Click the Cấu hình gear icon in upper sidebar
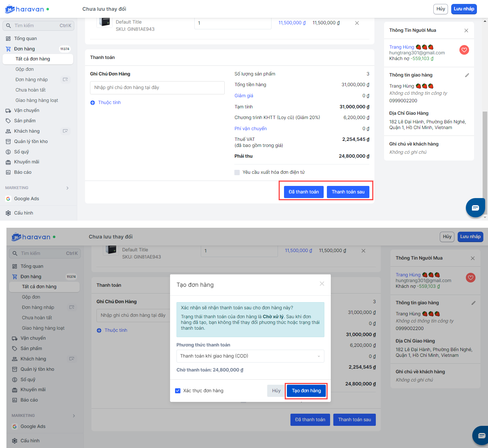The width and height of the screenshot is (488, 448). [x=8, y=213]
